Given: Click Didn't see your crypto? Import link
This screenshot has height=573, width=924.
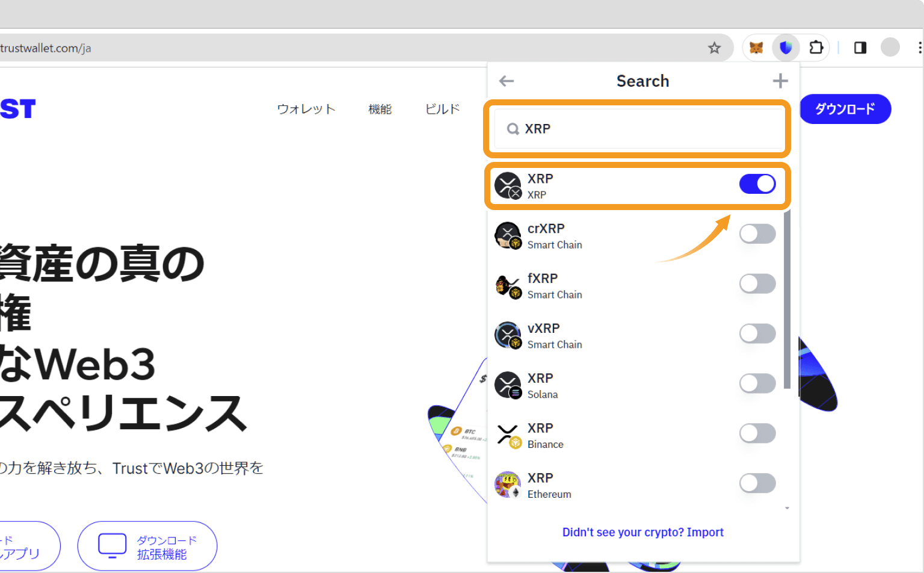Looking at the screenshot, I should click(642, 532).
